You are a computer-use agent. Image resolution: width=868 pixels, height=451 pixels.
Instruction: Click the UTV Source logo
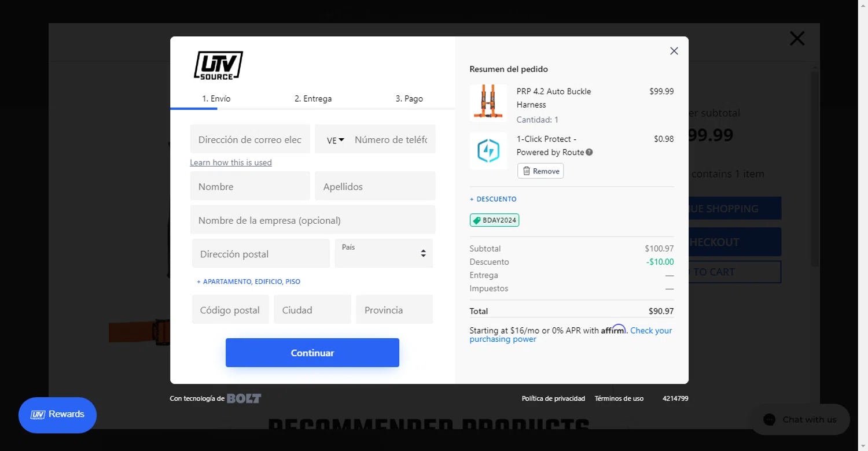(218, 65)
